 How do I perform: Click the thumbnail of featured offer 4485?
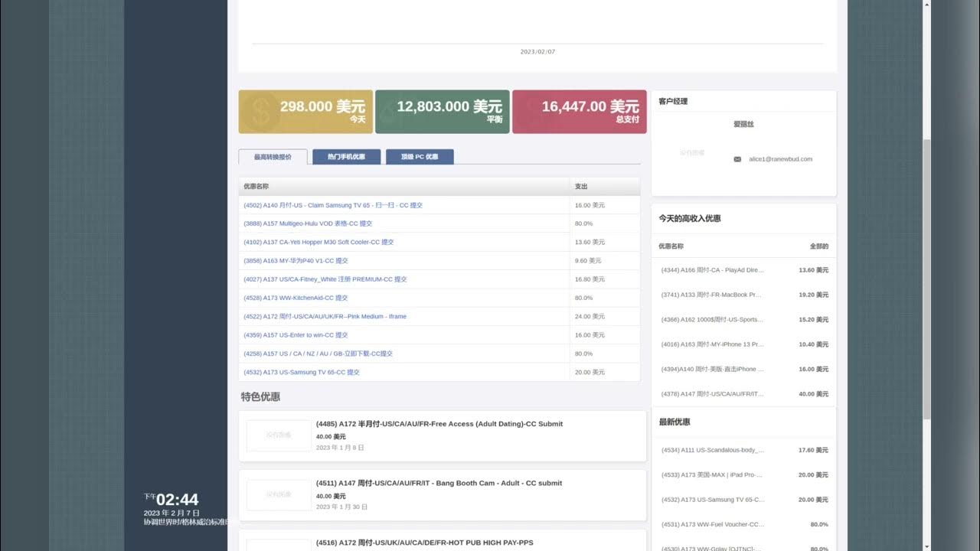(279, 435)
